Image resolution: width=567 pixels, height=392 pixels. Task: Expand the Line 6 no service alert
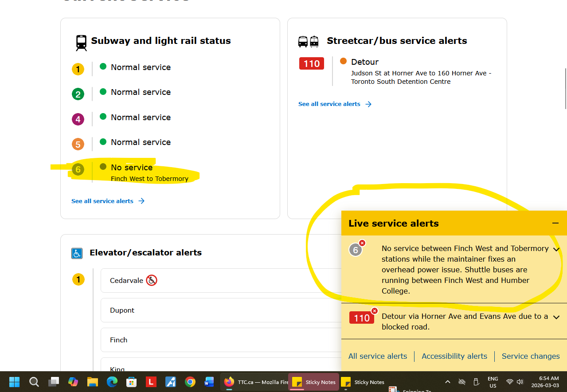point(556,249)
